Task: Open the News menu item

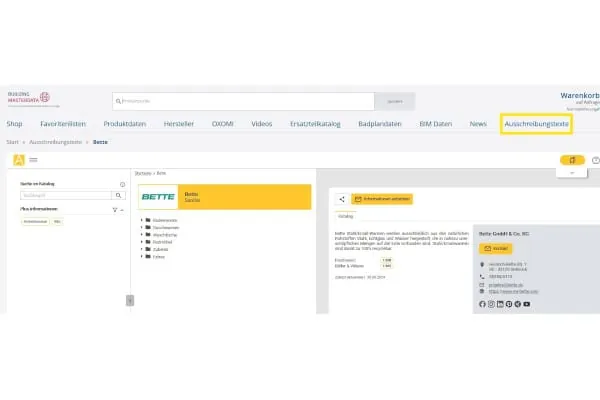Action: point(478,124)
